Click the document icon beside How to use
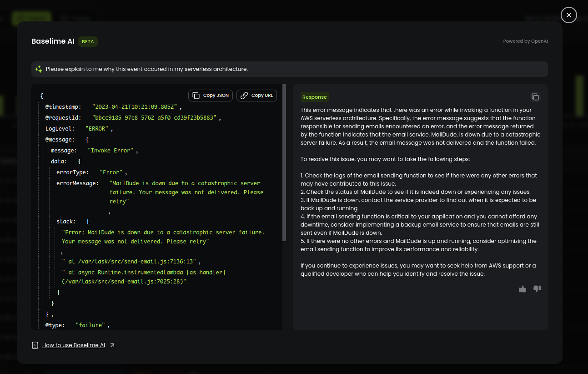This screenshot has height=374, width=588. coord(35,345)
